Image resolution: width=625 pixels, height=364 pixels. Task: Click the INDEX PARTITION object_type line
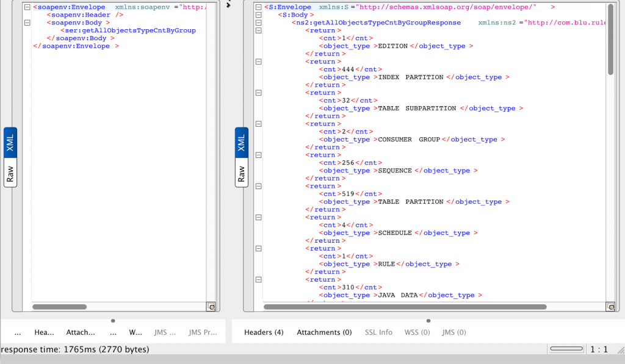tap(414, 77)
